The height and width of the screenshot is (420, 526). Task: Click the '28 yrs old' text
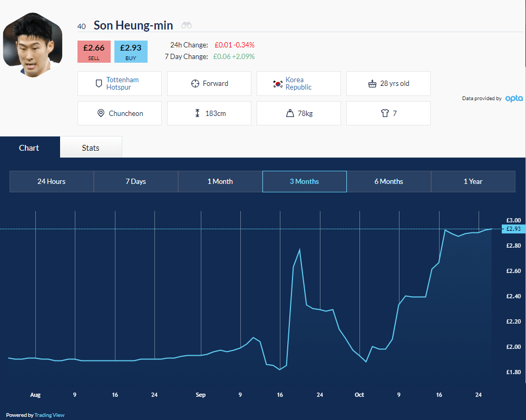click(394, 84)
